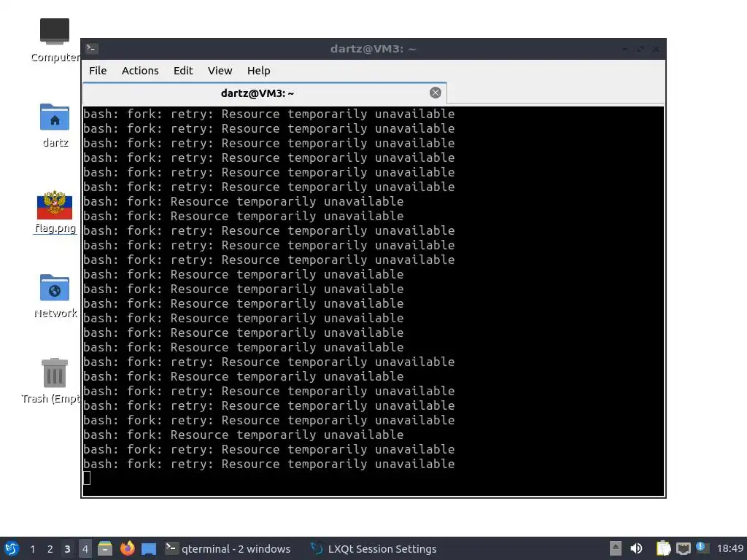The image size is (747, 560).
Task: Open the removable media eject tray icon
Action: (616, 548)
